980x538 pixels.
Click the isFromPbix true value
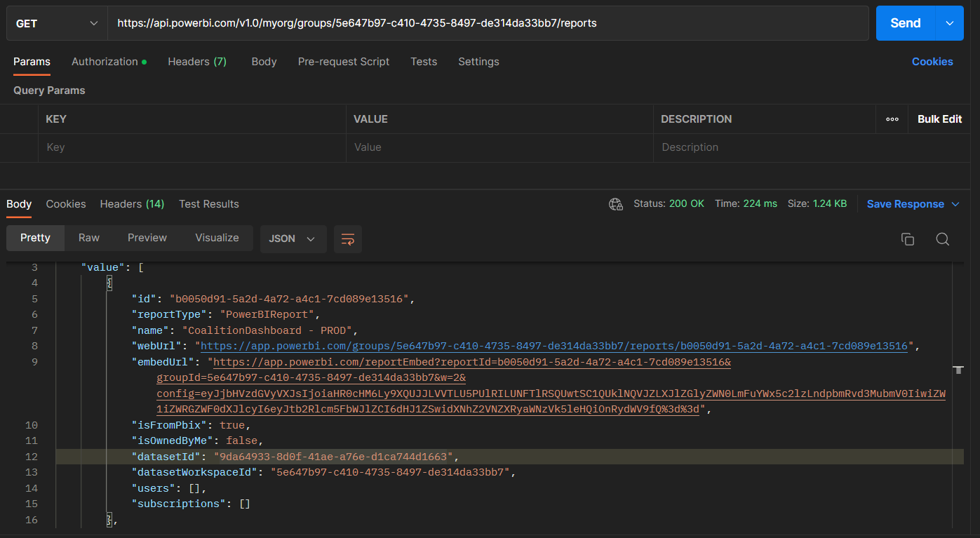click(232, 425)
